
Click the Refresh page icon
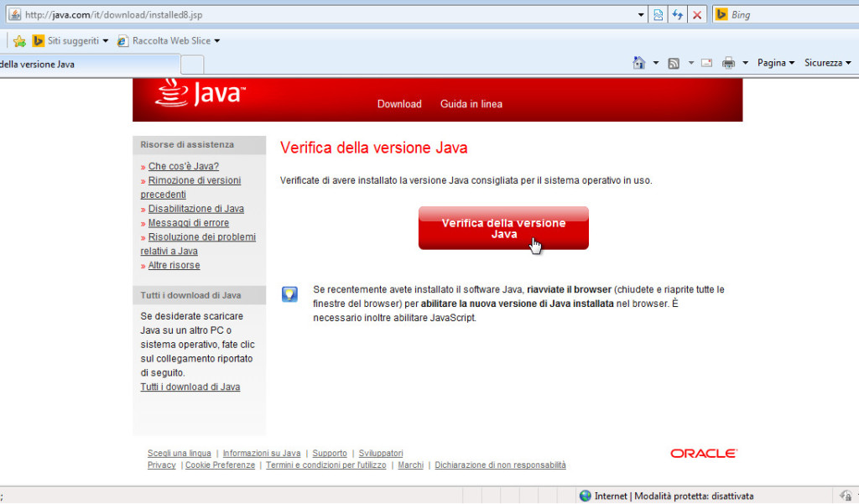(678, 15)
